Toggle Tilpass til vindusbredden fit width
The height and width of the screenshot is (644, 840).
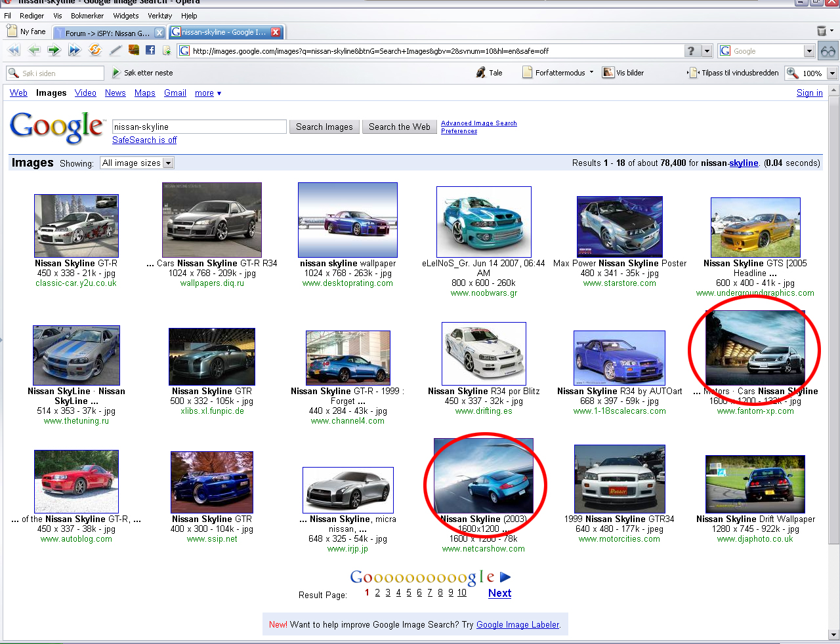pos(734,73)
